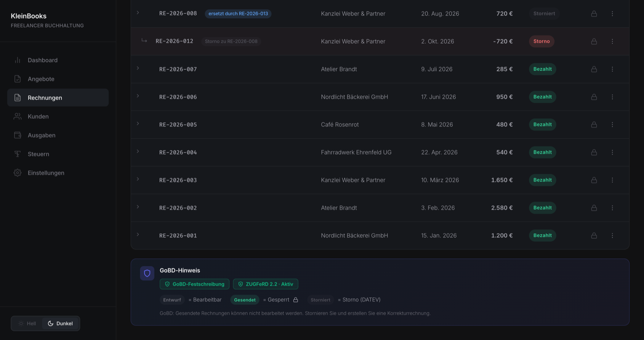The image size is (644, 340).
Task: Click lock icon for RE-2026-012
Action: coord(594,41)
